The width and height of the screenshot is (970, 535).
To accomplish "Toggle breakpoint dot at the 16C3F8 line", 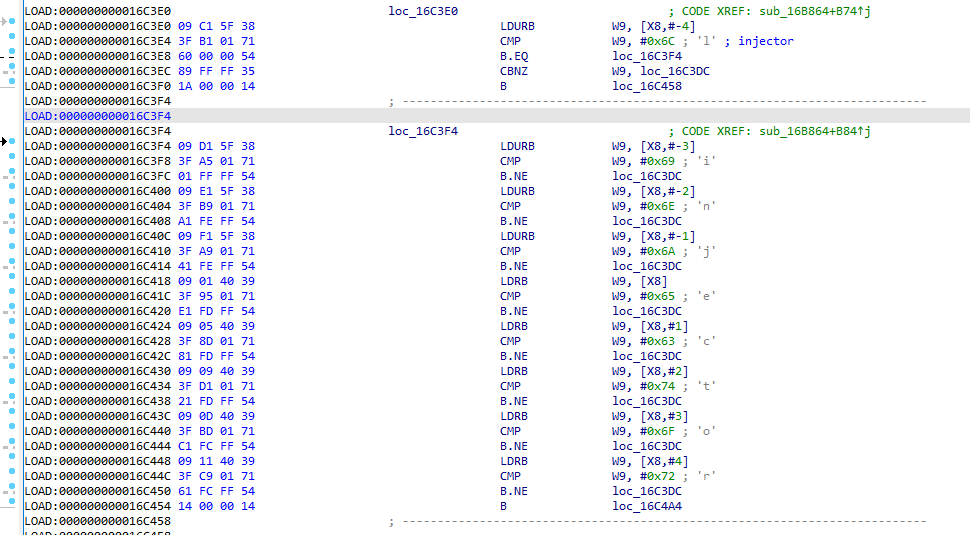I will 12,161.
